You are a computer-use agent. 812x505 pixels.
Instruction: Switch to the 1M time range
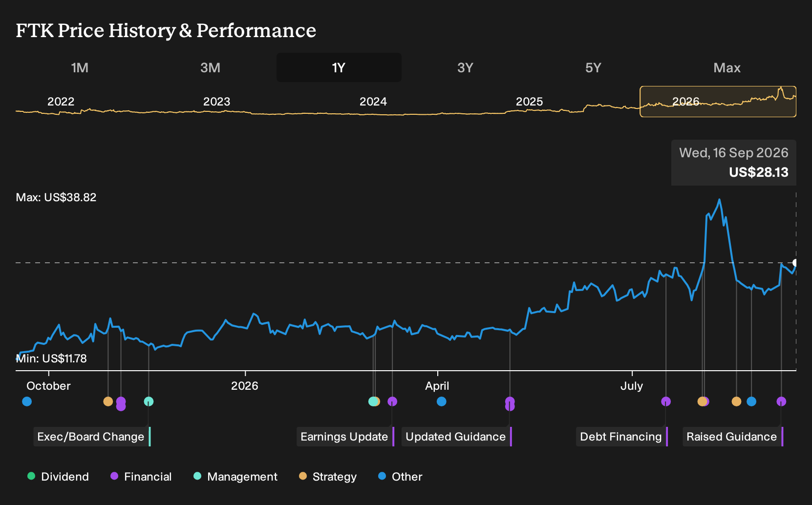click(80, 67)
